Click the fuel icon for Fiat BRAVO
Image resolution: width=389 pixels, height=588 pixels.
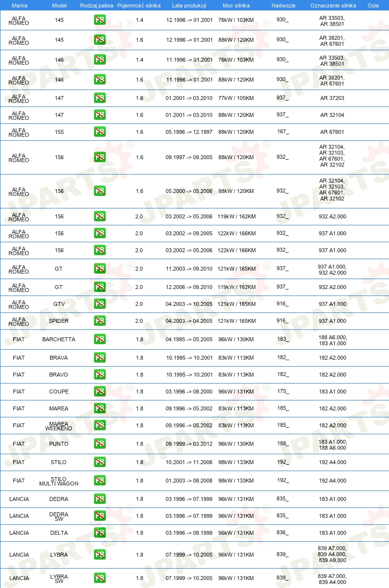tap(100, 375)
